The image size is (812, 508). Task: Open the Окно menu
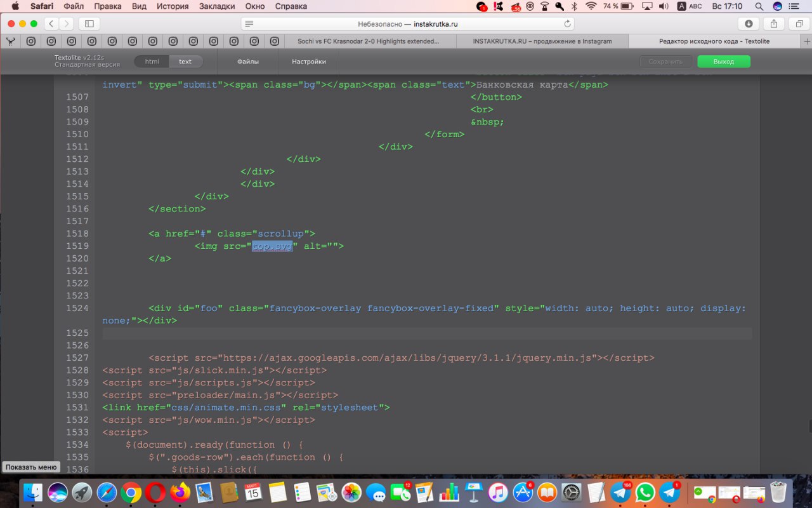[x=255, y=6]
